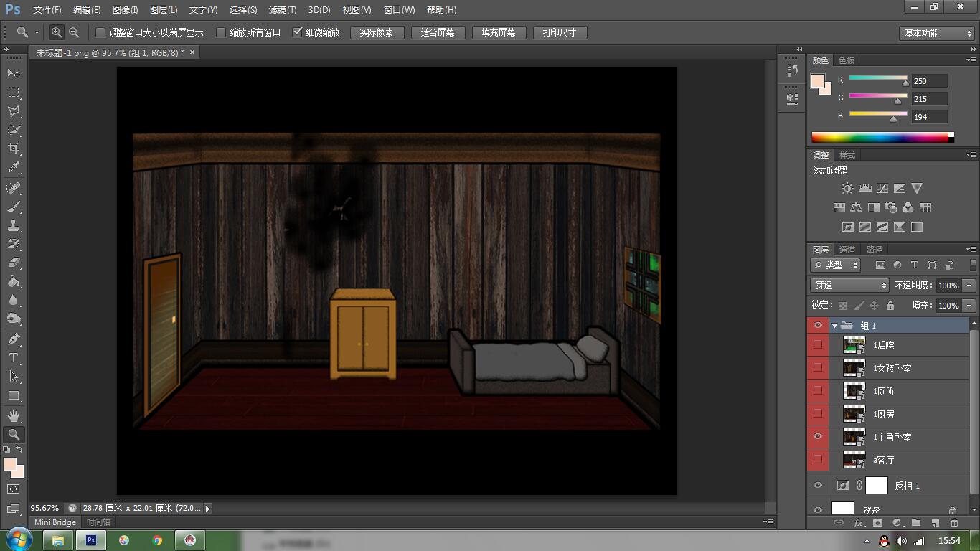Select the Pen tool

[14, 339]
